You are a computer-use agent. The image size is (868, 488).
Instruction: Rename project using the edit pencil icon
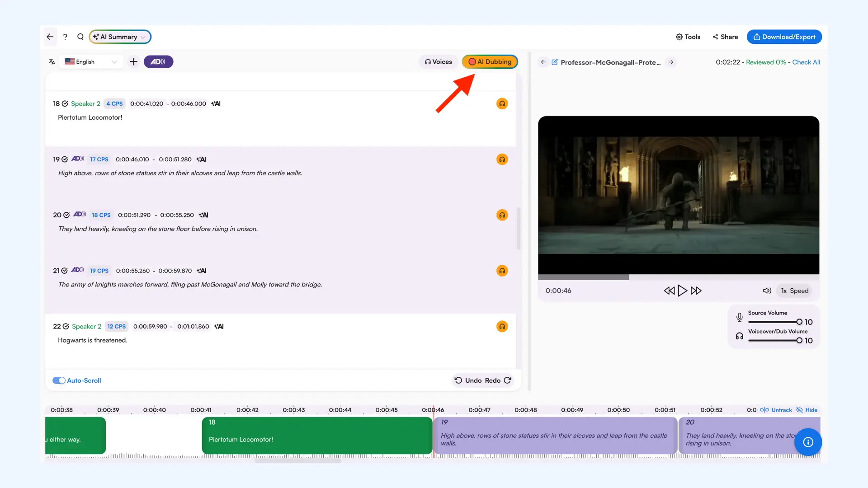[555, 62]
